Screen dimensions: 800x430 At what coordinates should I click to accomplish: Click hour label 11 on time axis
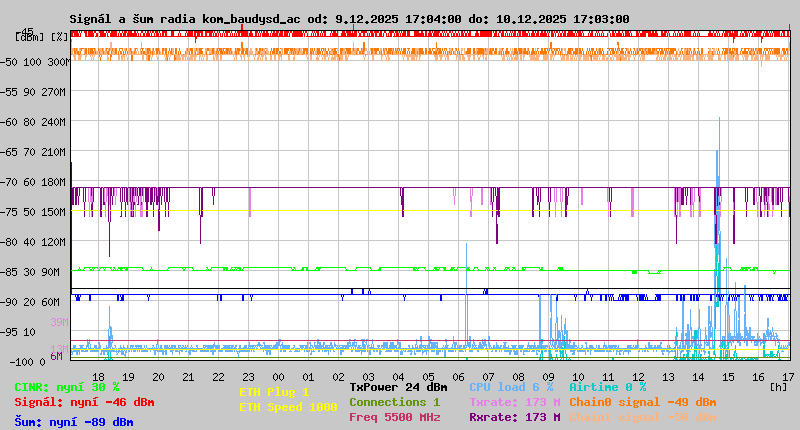[609, 377]
